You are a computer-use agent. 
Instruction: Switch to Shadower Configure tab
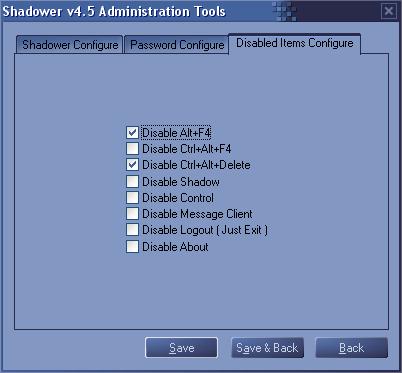pyautogui.click(x=70, y=45)
